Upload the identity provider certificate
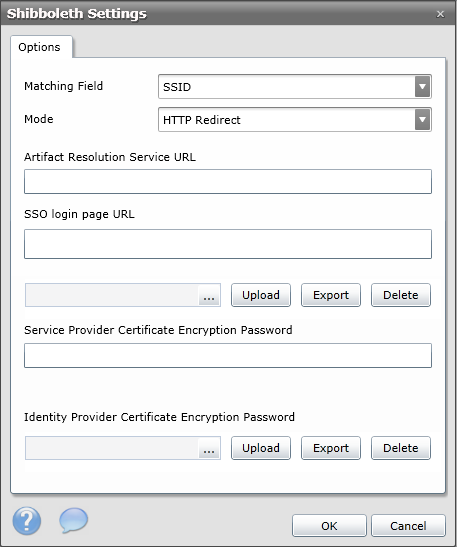This screenshot has height=547, width=457. coord(261,448)
